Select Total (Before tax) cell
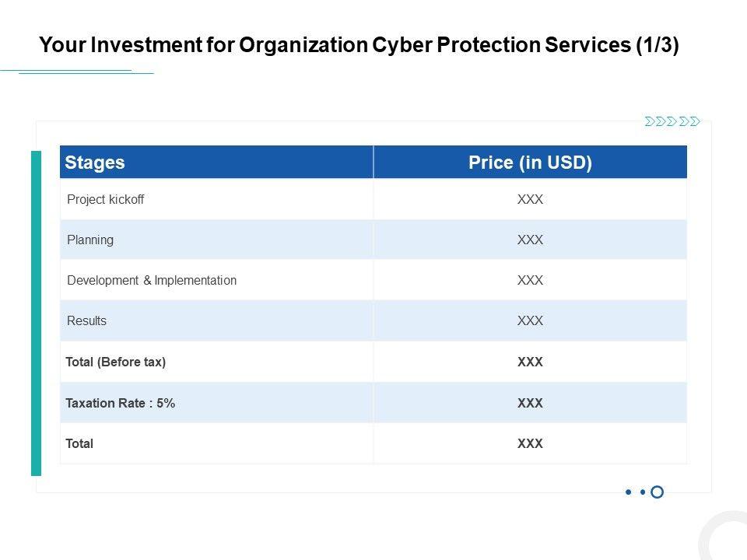The image size is (747, 560). point(116,362)
